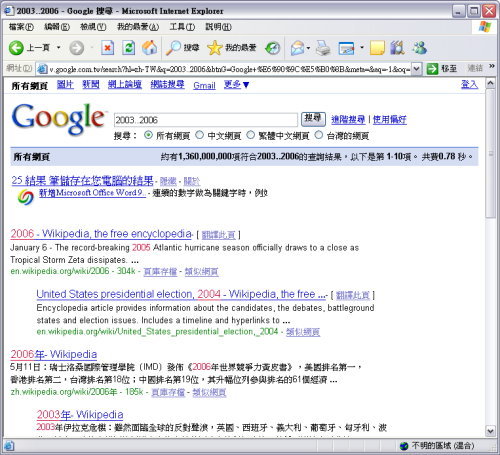This screenshot has width=500, height=455.
Task: Open the 檔案(F) menu
Action: click(21, 27)
